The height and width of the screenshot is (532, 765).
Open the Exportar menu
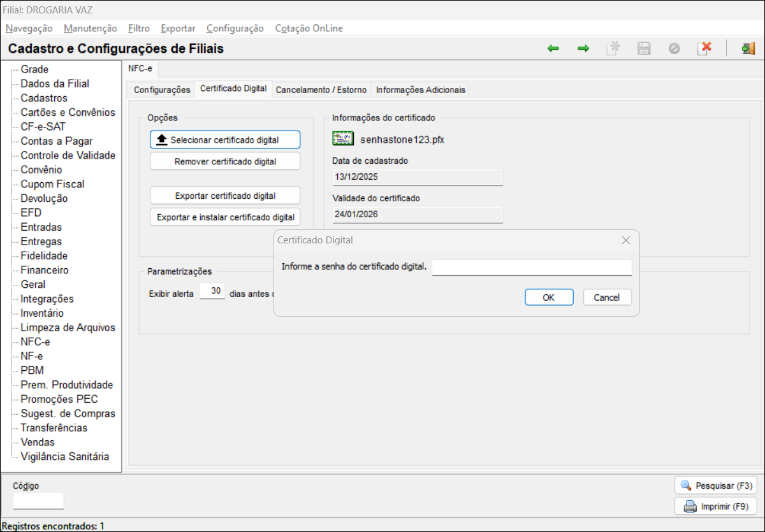178,28
